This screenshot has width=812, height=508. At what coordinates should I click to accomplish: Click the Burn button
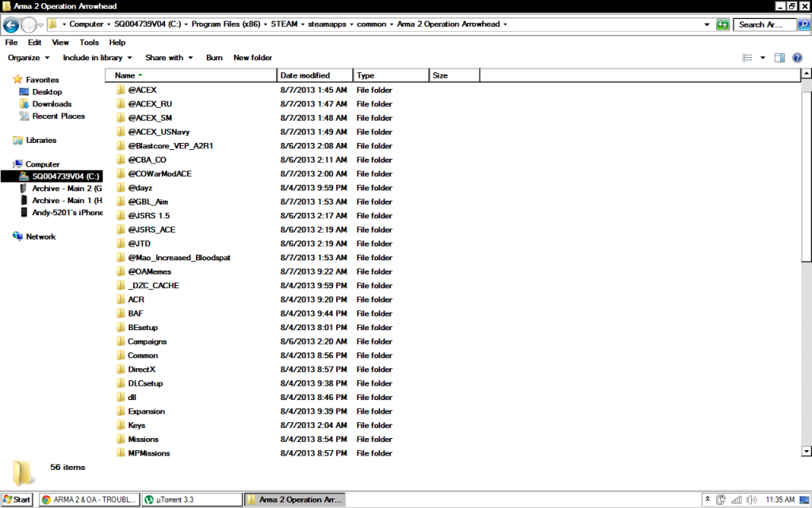(x=214, y=58)
